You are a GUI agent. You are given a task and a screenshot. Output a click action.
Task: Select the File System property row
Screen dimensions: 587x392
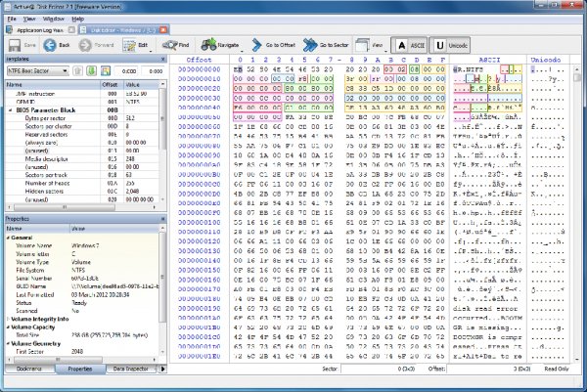[82, 270]
